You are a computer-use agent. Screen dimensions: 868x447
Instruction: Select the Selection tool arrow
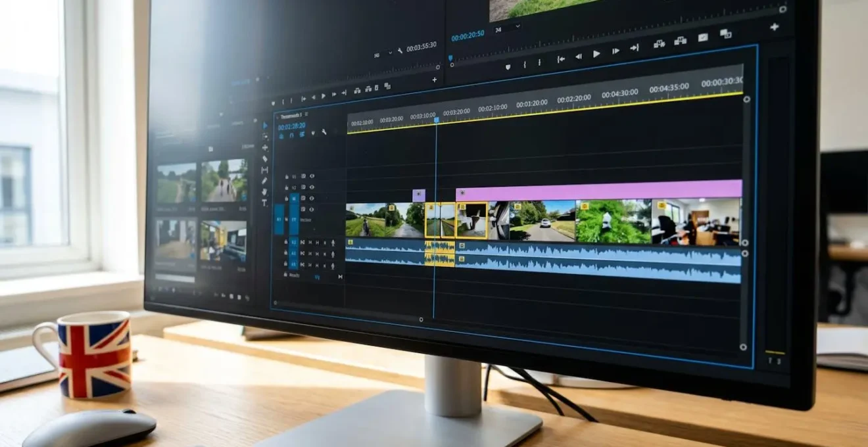[x=265, y=126]
